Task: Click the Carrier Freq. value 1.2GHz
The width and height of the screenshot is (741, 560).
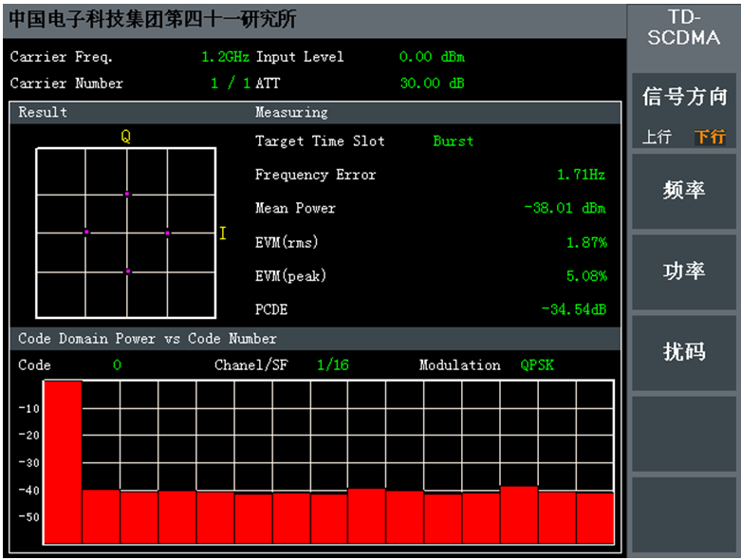Action: click(225, 57)
